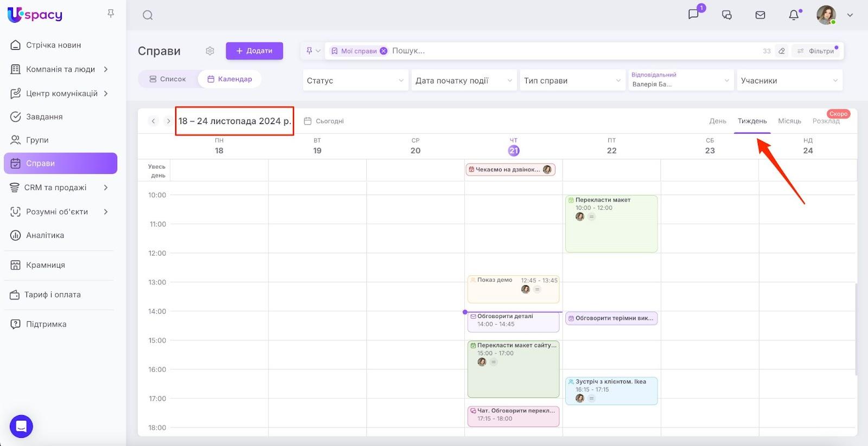Open Перекласти макет сайту 15:00 event
The width and height of the screenshot is (868, 446).
[x=513, y=369]
